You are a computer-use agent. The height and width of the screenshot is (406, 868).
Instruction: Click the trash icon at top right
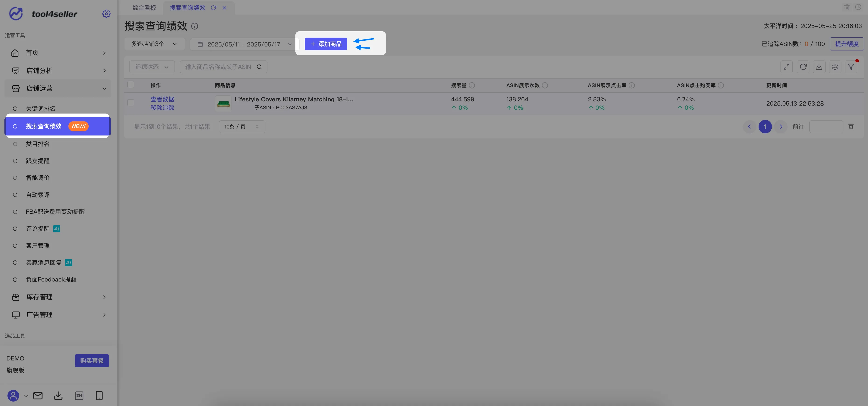847,7
